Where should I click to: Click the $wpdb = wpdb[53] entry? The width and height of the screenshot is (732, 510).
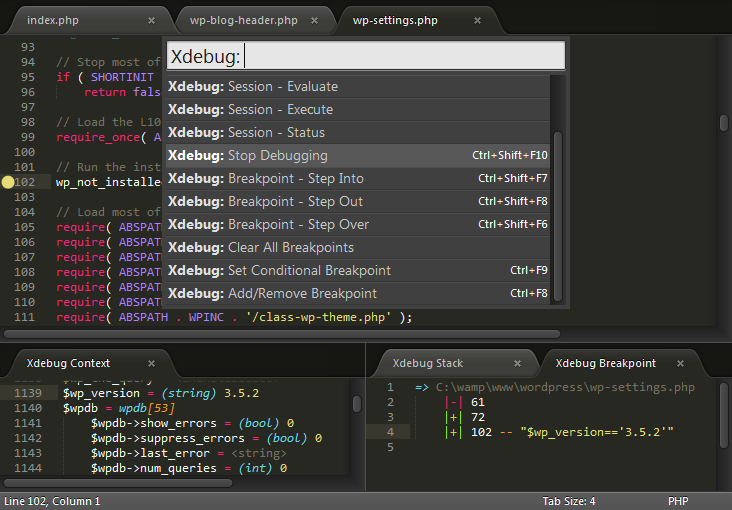[119, 408]
